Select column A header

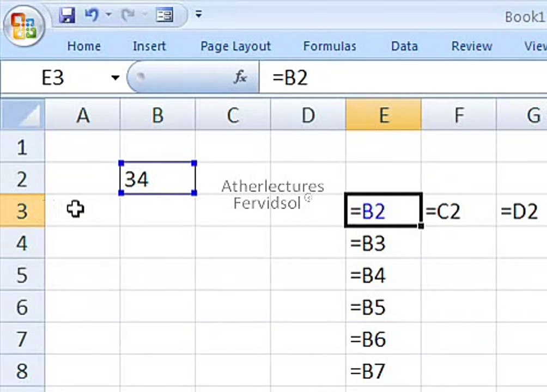[83, 114]
